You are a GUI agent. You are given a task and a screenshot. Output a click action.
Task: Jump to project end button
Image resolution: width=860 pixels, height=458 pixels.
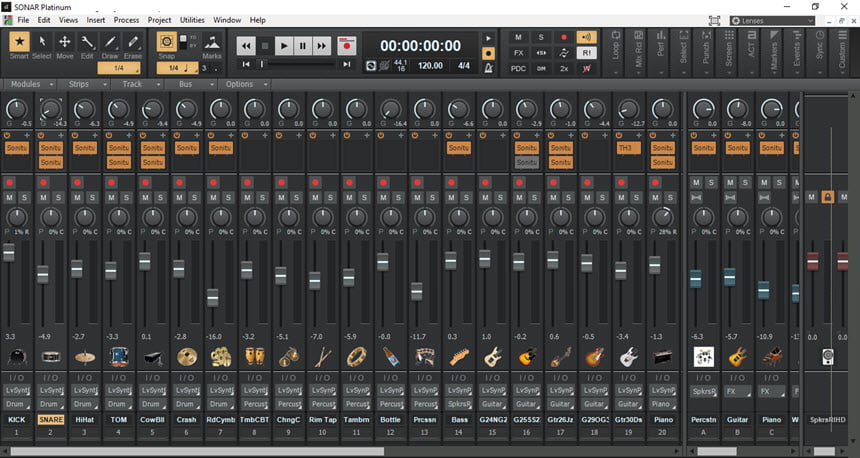pos(347,64)
